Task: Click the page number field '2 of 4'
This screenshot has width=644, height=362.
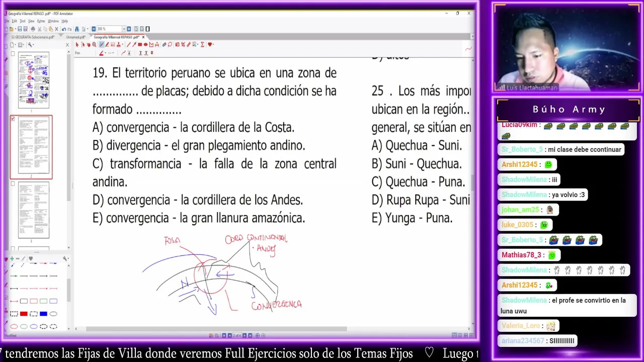Action: click(237, 335)
